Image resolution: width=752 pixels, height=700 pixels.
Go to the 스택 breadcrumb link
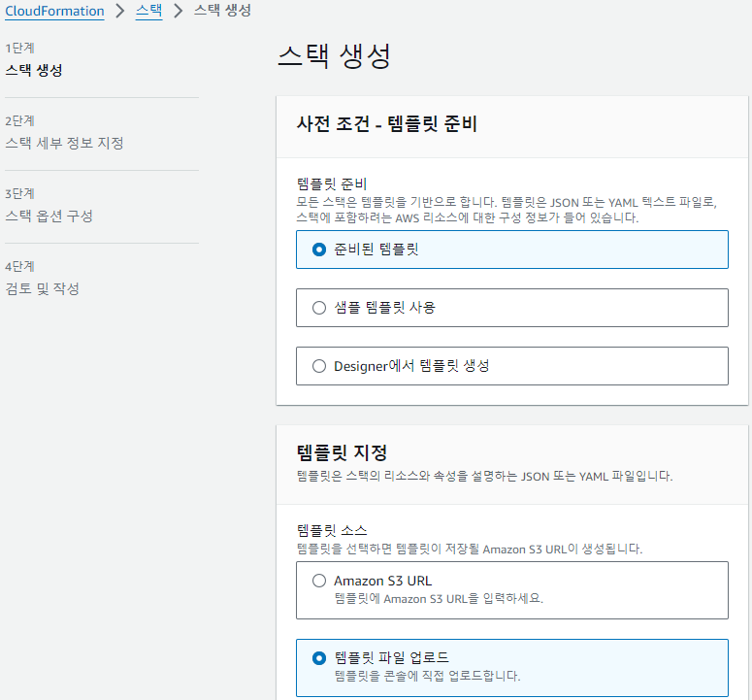coord(148,11)
